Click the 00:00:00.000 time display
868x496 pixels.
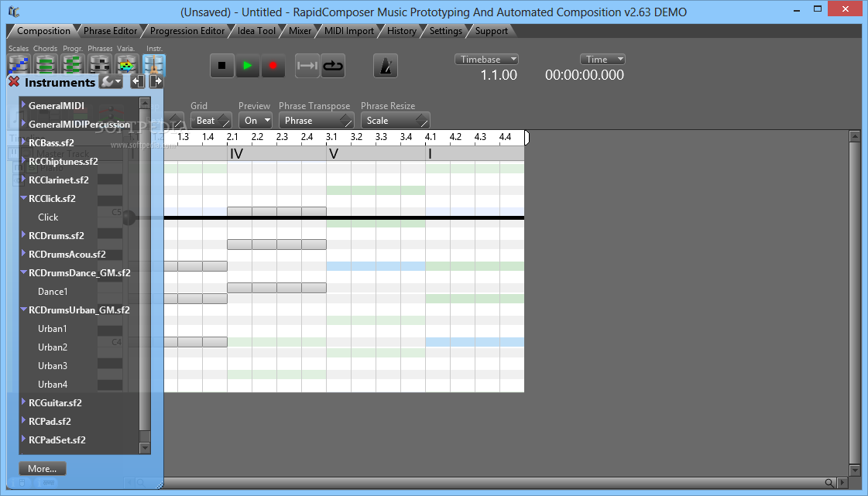coord(585,75)
